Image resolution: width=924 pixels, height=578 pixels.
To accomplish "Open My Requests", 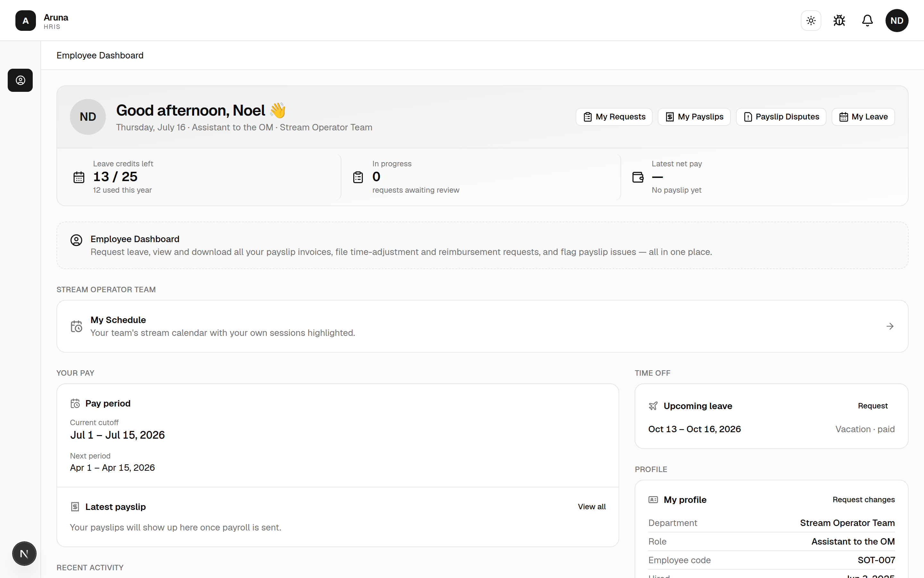I will pos(614,117).
